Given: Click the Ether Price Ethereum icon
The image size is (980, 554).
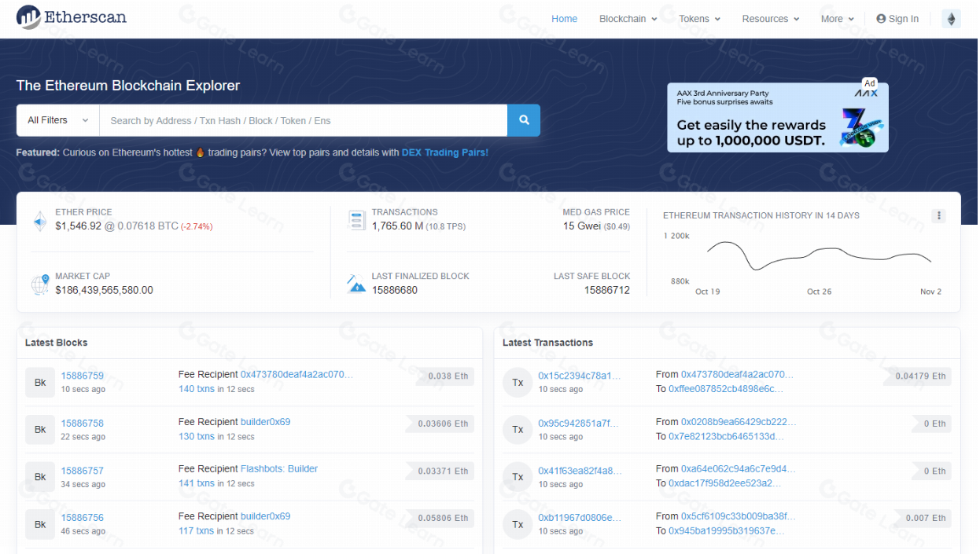Looking at the screenshot, I should tap(40, 221).
